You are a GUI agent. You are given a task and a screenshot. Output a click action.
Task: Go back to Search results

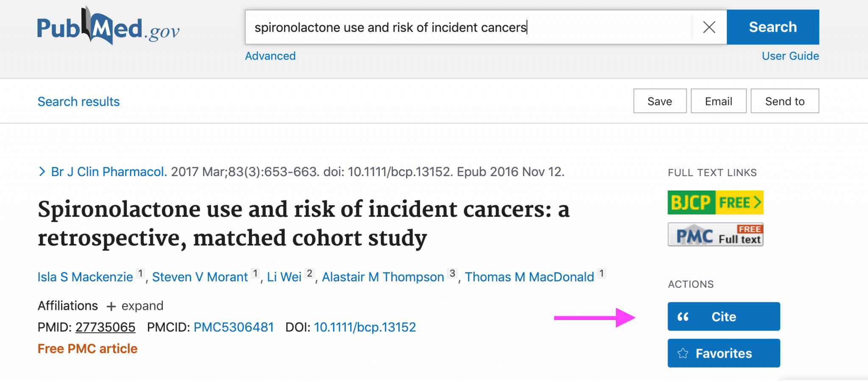tap(79, 102)
